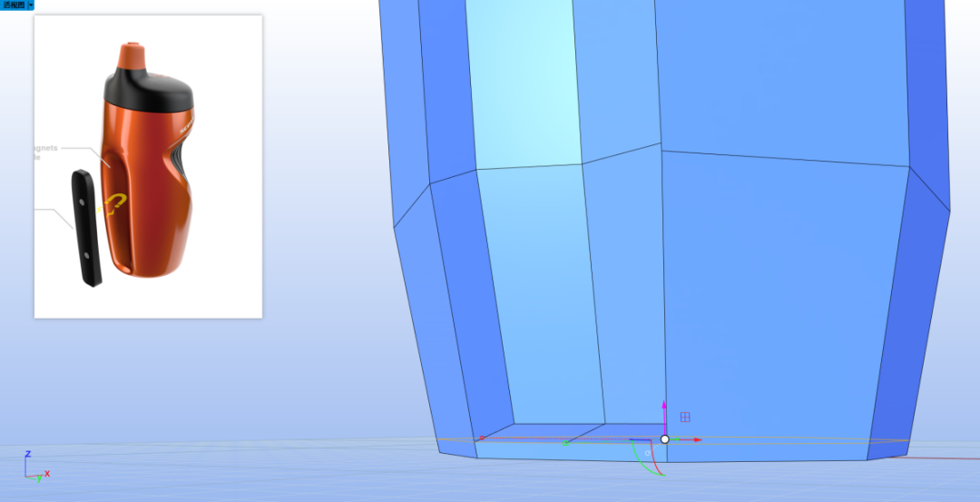The height and width of the screenshot is (502, 980).
Task: Open the dropdown arrow beside 透视图 title
Action: (x=31, y=5)
